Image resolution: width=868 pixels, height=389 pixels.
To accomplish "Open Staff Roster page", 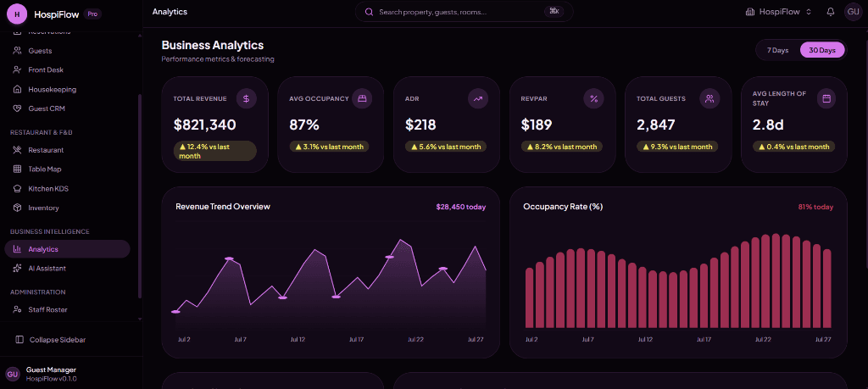I will [67, 310].
